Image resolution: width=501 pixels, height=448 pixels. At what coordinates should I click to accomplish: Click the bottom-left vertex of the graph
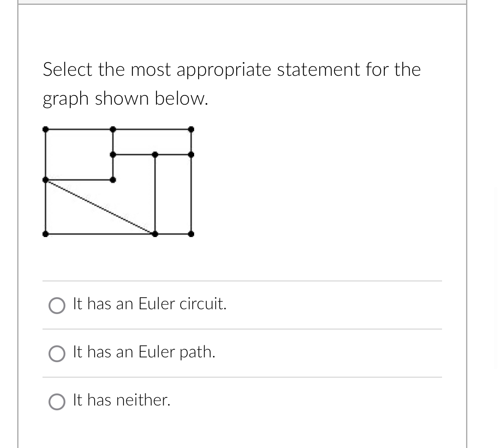pyautogui.click(x=45, y=234)
